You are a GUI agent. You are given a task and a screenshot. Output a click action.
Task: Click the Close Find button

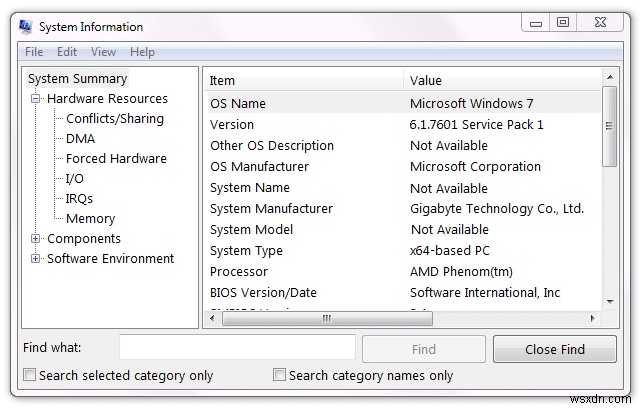coord(555,349)
